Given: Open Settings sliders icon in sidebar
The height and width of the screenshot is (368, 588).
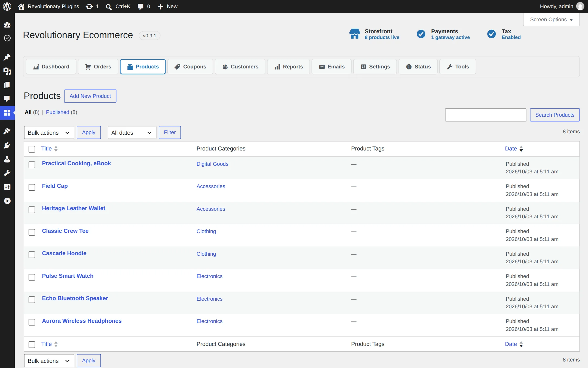Looking at the screenshot, I should [7, 187].
